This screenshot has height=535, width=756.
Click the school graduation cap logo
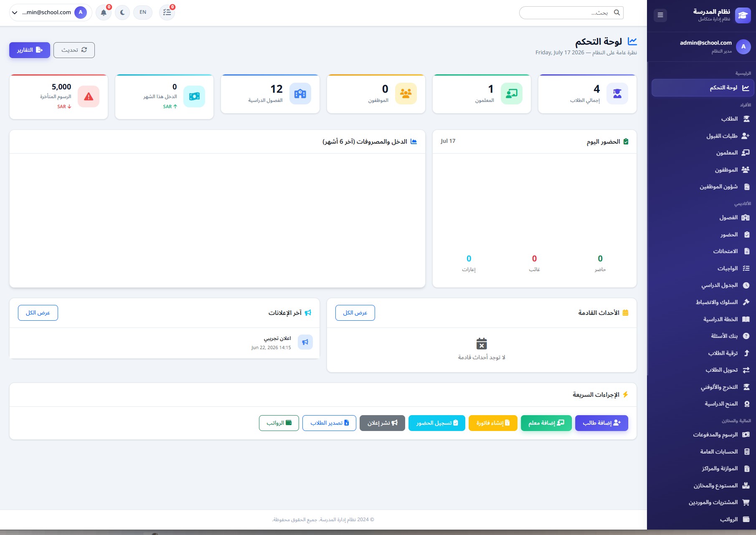click(743, 15)
